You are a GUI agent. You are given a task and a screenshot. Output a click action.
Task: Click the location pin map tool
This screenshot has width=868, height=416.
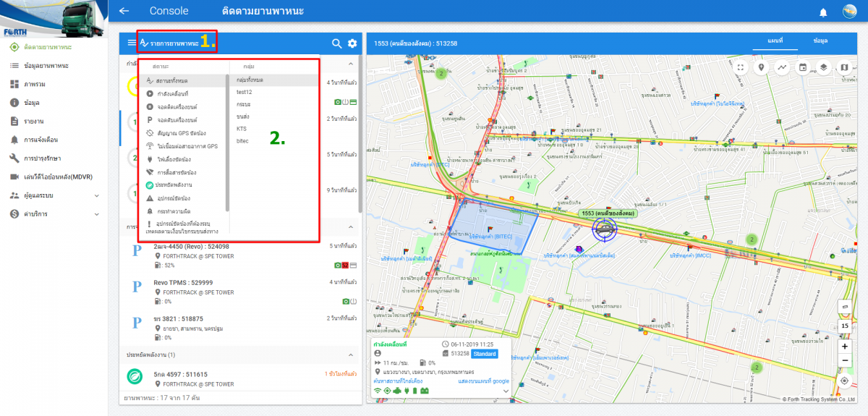coord(761,67)
